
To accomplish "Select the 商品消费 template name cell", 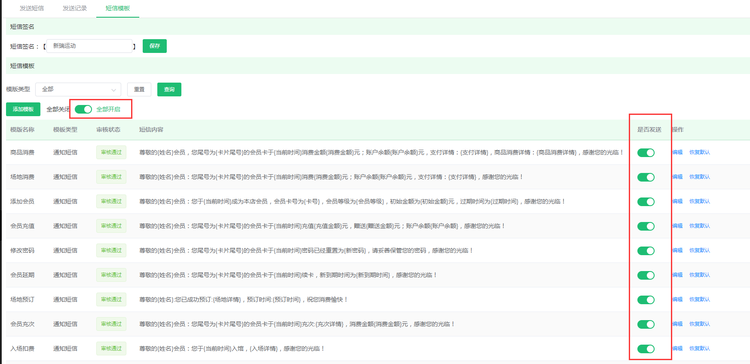I will tap(22, 153).
